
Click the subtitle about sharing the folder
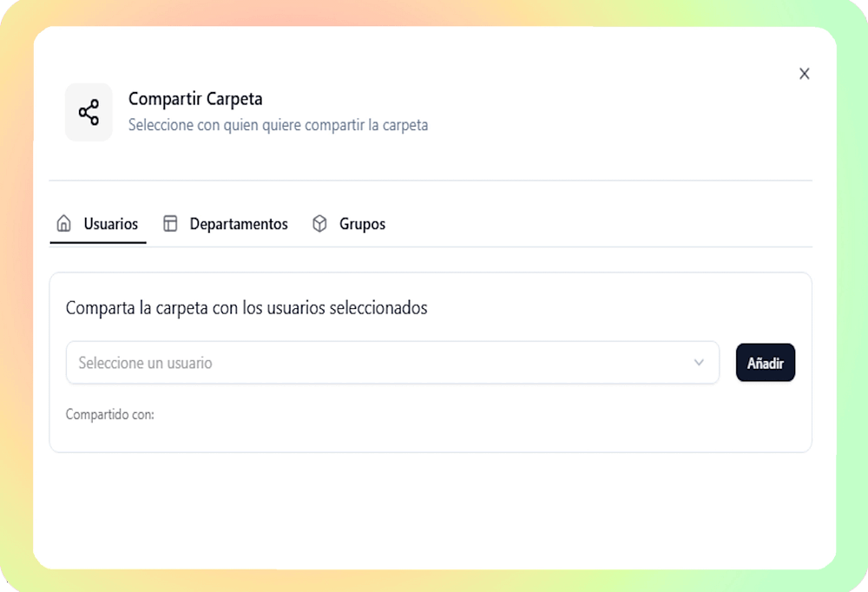278,125
